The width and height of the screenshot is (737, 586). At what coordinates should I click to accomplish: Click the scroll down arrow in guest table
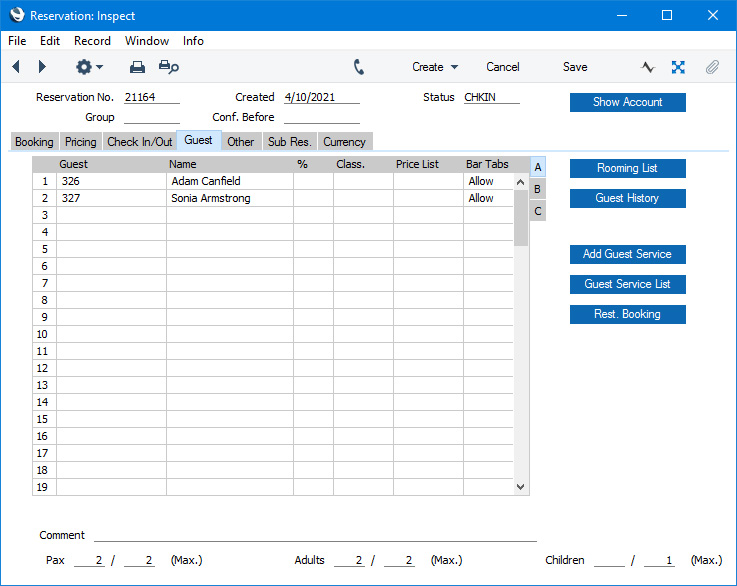pos(520,487)
